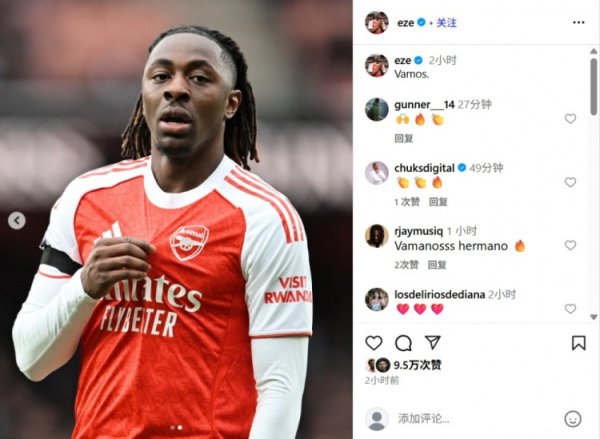Open the comment bubble icon

(403, 343)
